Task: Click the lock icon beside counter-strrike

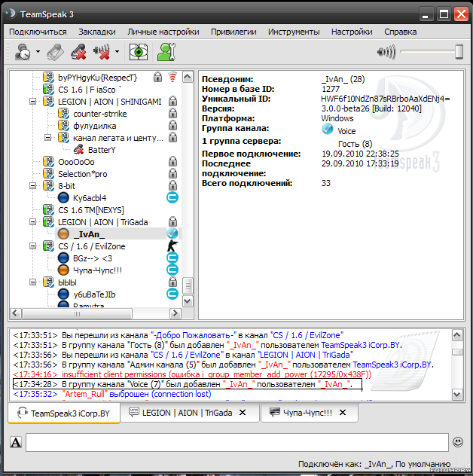Action: tap(172, 113)
